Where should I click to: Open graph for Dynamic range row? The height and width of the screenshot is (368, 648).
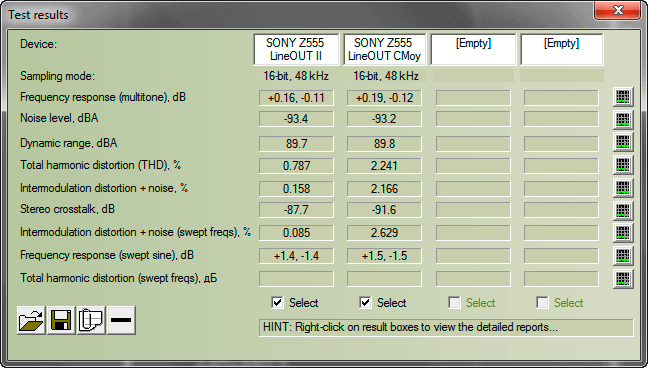(x=623, y=143)
